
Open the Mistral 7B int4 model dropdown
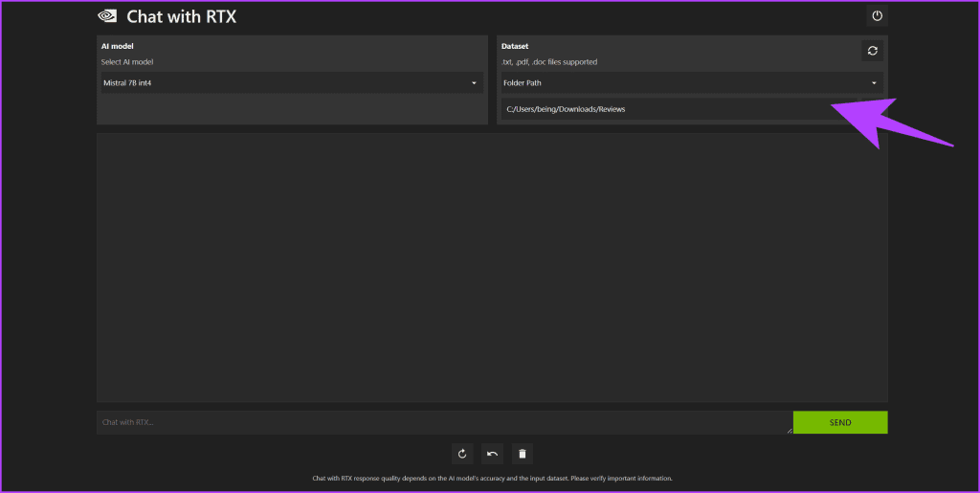click(x=292, y=82)
